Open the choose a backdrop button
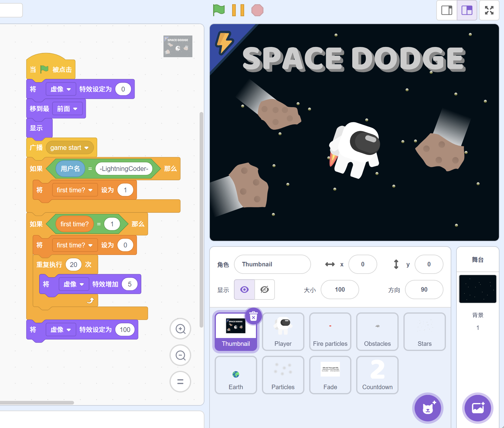 tap(478, 408)
